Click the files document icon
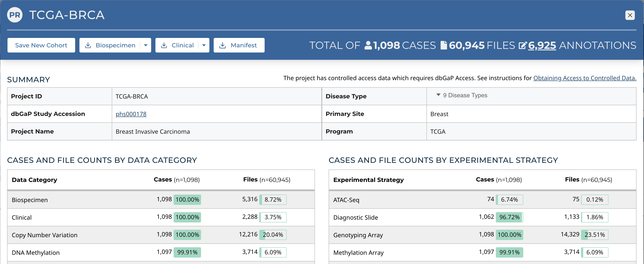Image resolution: width=644 pixels, height=264 pixels. pyautogui.click(x=444, y=45)
